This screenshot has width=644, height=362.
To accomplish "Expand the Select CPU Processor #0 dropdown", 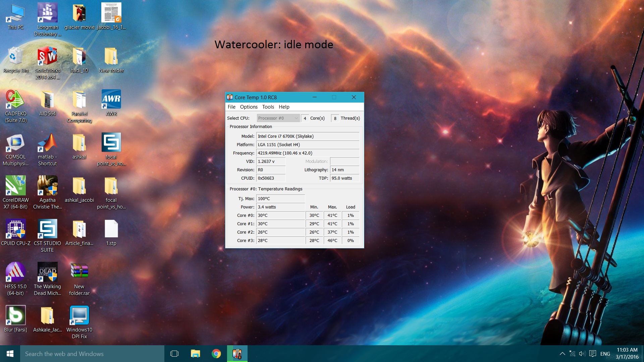I will [x=278, y=118].
